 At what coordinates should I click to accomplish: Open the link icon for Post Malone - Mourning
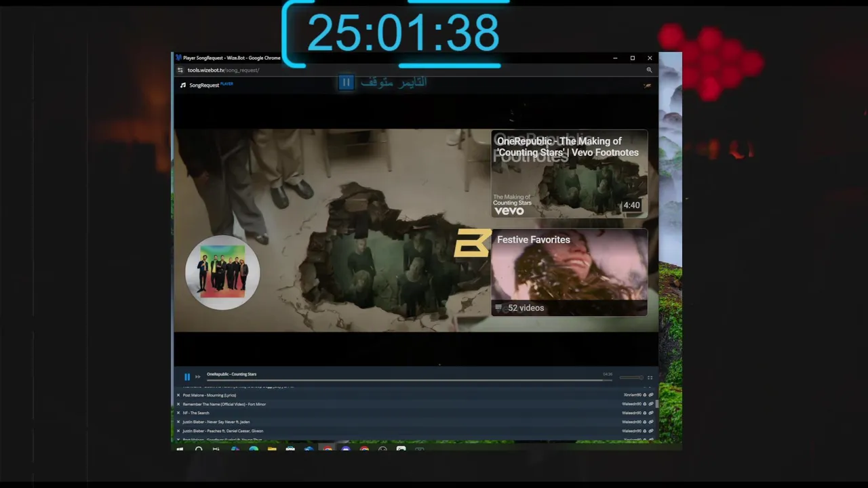(x=651, y=395)
